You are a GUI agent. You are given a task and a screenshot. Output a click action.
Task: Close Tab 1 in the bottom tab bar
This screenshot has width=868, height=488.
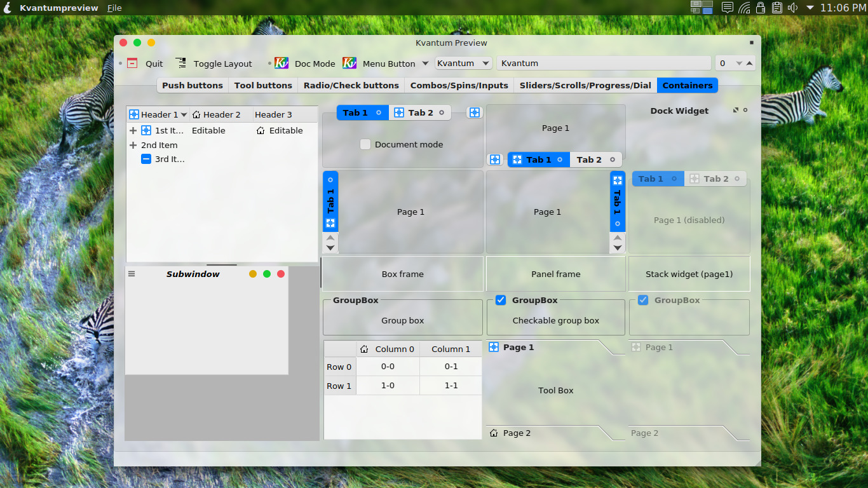560,159
